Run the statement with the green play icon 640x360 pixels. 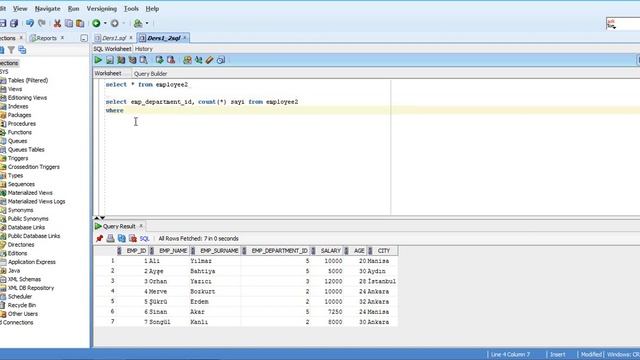pos(98,60)
